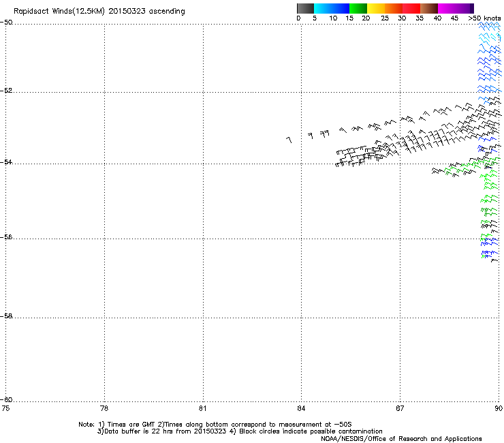
Task: Click the brown 35-40 knots color band
Action: (x=429, y=8)
